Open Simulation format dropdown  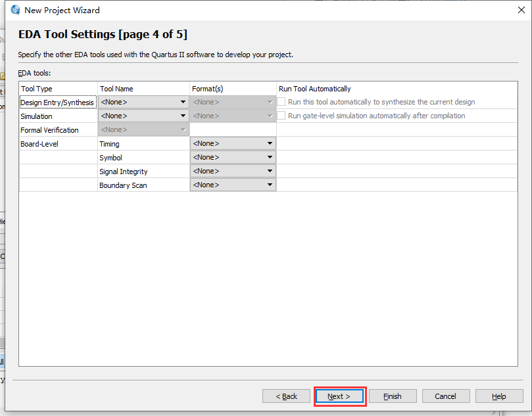pos(233,116)
